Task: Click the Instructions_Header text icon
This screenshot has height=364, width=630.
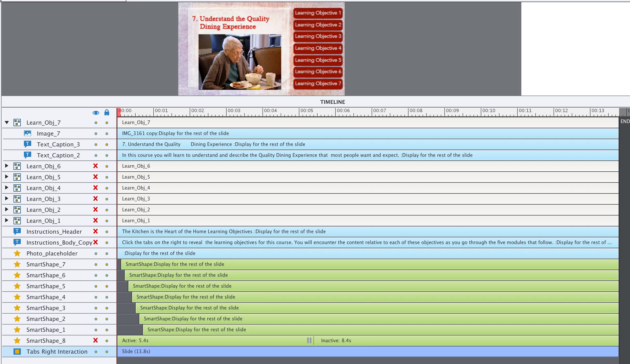Action: click(17, 231)
